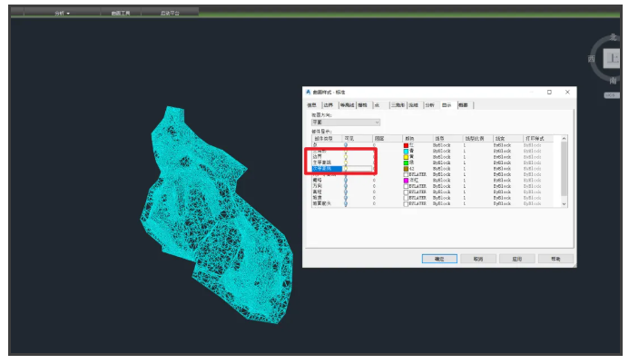629x364 pixels.
Task: Toggle visibility bulb for the 栅格 row
Action: [346, 181]
